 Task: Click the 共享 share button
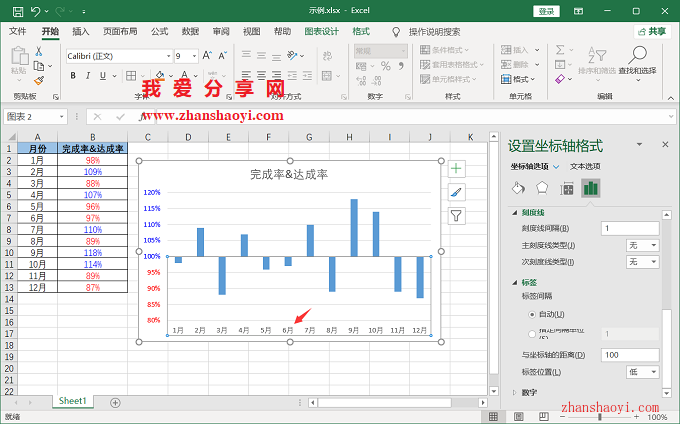click(652, 31)
